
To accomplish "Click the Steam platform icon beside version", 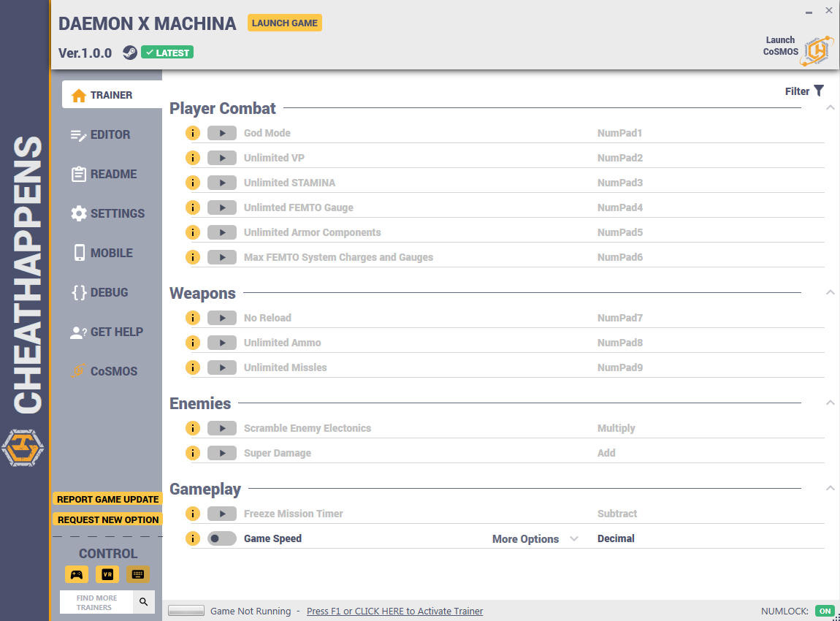I will 129,53.
